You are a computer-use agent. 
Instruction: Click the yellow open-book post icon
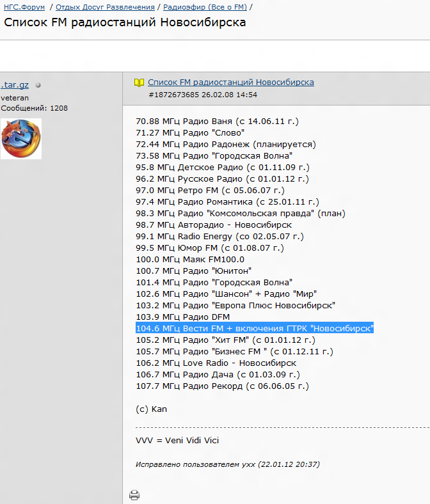pyautogui.click(x=139, y=83)
